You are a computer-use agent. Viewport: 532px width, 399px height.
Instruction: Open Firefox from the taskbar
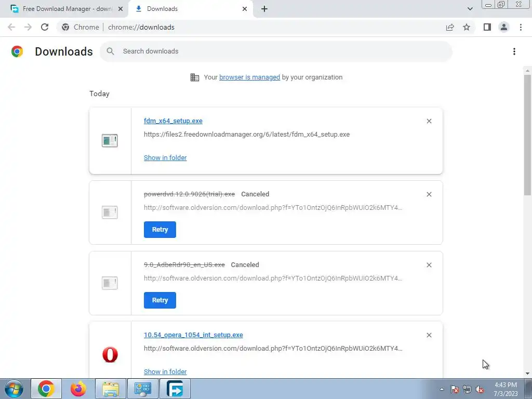pyautogui.click(x=78, y=389)
